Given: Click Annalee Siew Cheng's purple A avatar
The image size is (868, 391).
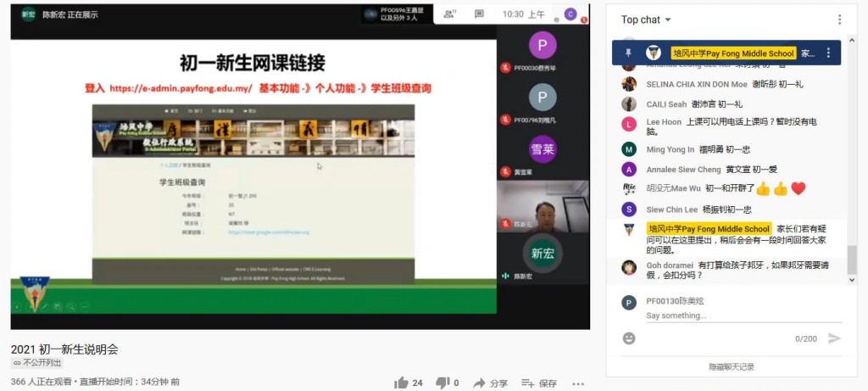Looking at the screenshot, I should click(629, 170).
